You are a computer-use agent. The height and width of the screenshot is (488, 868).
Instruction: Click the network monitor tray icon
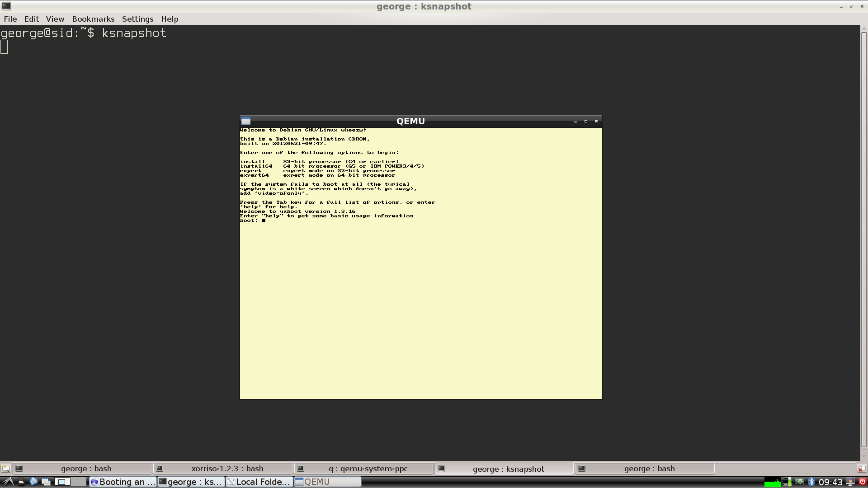(787, 482)
